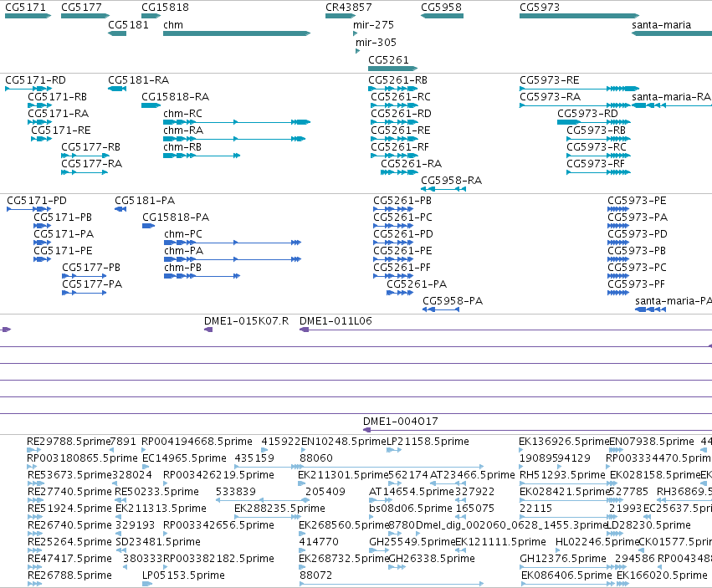Click EST feature 88060
The image size is (712, 588).
pos(392,467)
